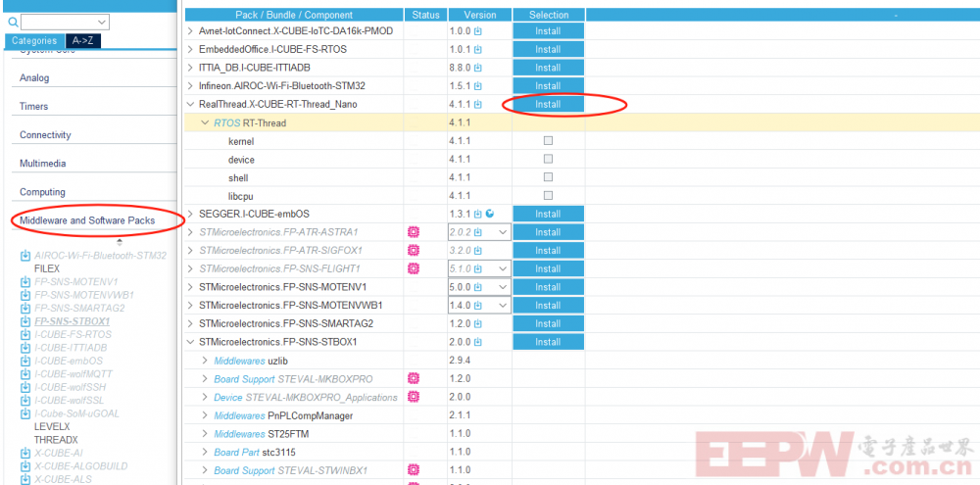Select FILEX in the sidebar list
The width and height of the screenshot is (980, 485).
(x=47, y=268)
